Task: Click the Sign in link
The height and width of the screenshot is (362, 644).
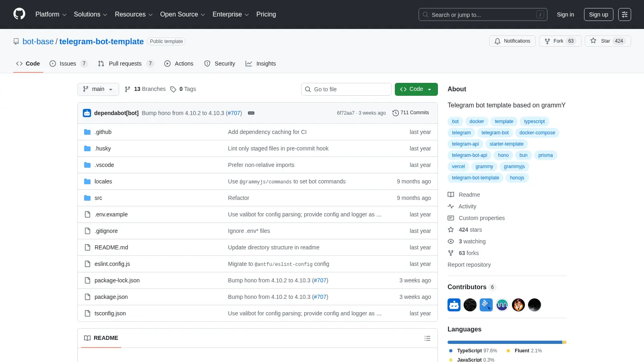Action: [x=566, y=14]
